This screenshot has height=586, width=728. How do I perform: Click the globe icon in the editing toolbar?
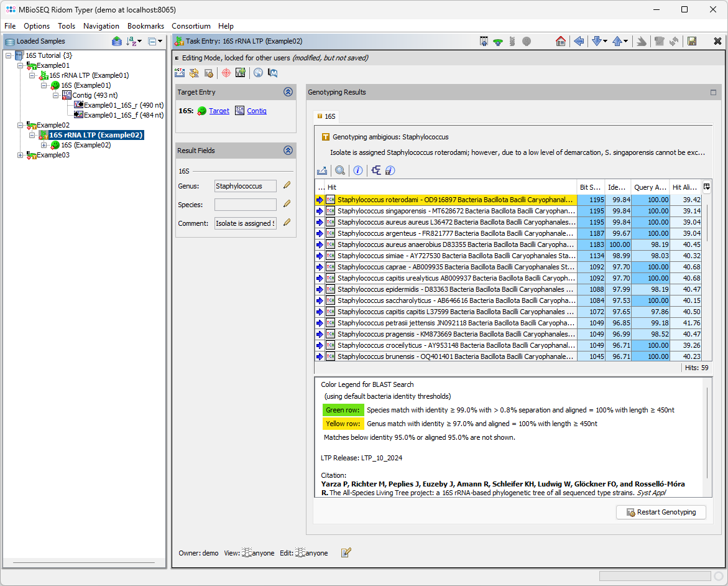coord(258,73)
